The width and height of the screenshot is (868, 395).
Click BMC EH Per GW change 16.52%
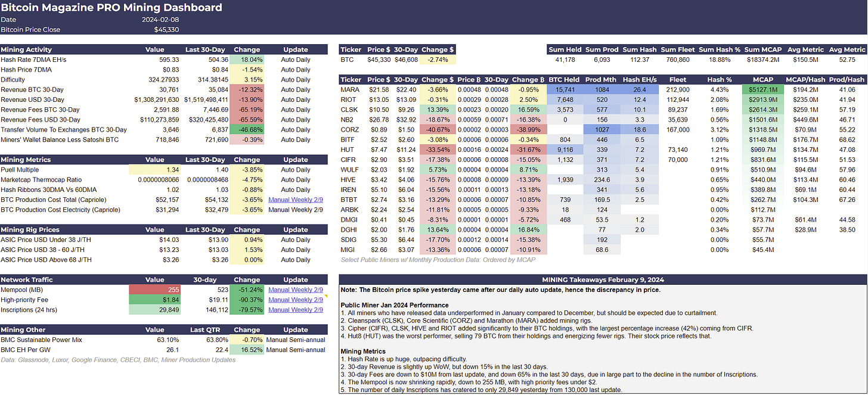click(x=247, y=350)
